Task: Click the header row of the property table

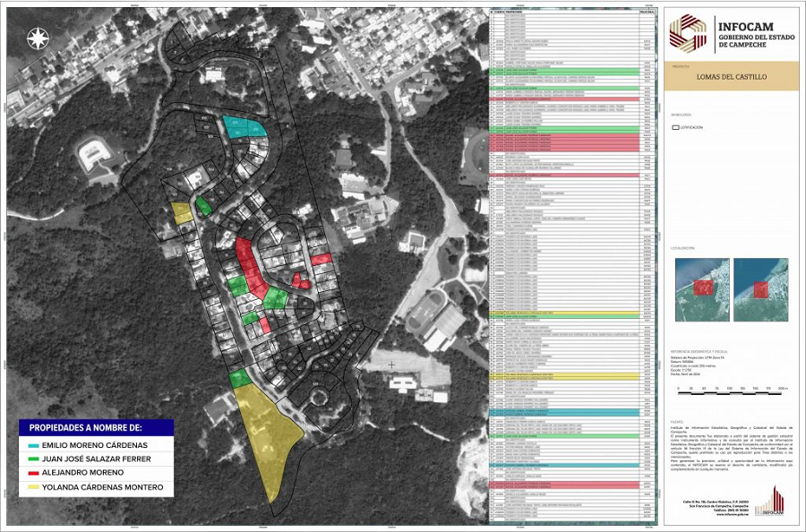Action: click(x=573, y=13)
